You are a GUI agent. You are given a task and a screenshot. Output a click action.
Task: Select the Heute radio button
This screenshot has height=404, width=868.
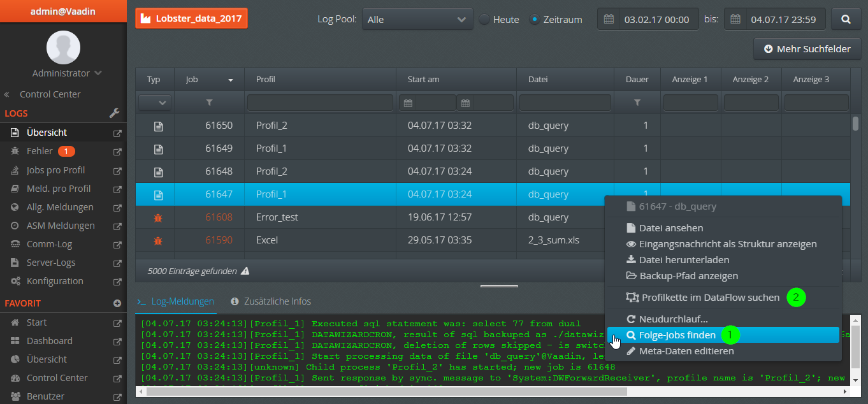[484, 19]
